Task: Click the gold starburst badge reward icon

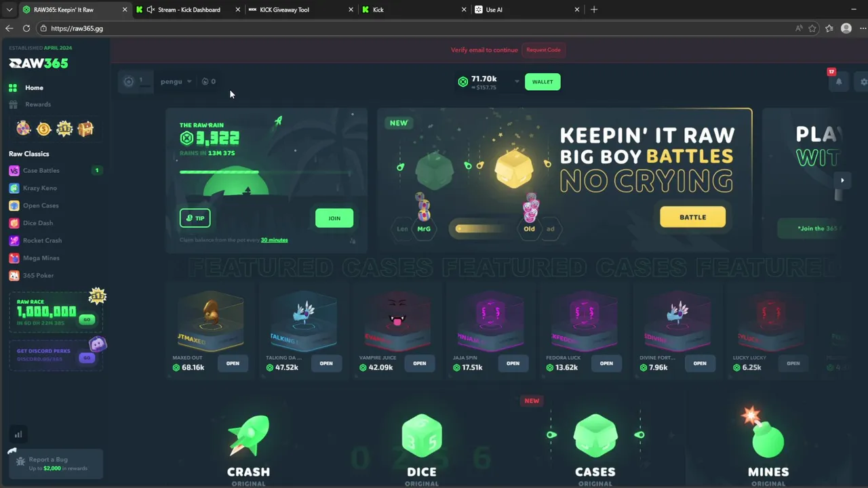Action: (x=64, y=128)
